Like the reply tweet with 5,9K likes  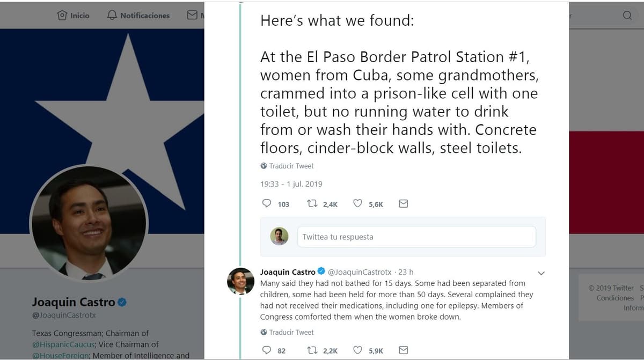358,350
